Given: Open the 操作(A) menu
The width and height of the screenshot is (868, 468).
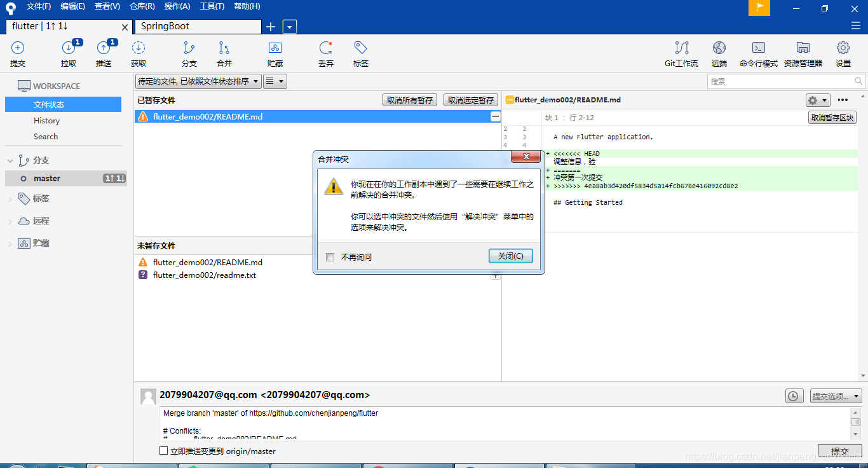Looking at the screenshot, I should coord(177,6).
